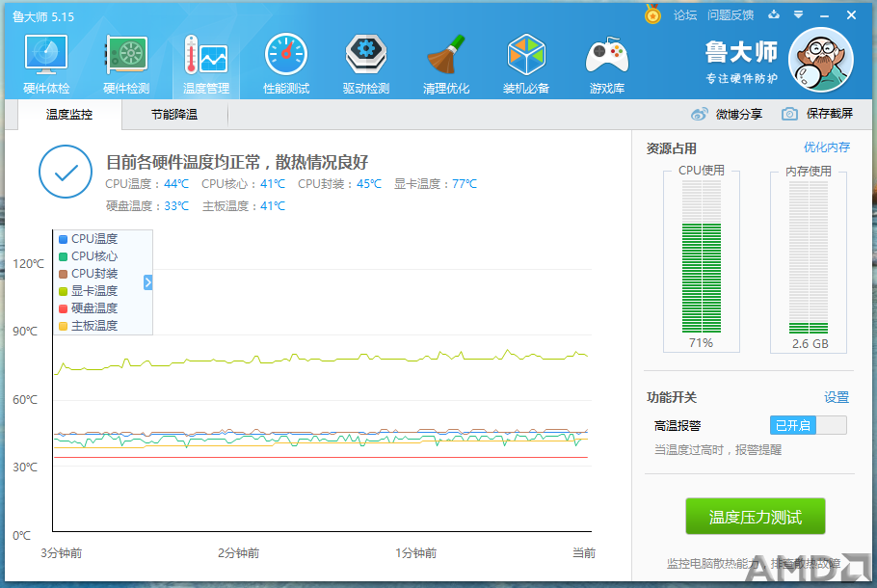This screenshot has height=588, width=877.
Task: Click CPU封装 value 45℃
Action: coord(369,184)
